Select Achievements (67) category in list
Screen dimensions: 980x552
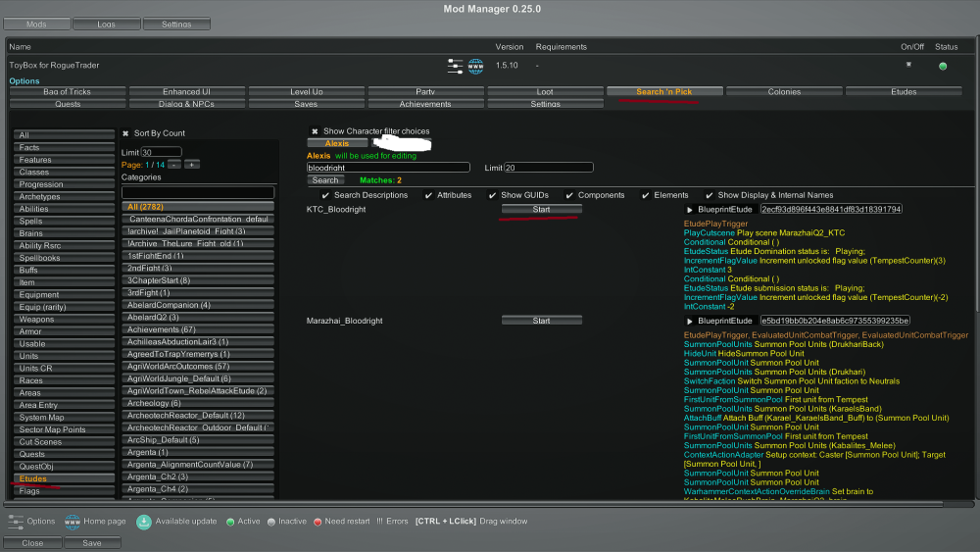(x=199, y=329)
